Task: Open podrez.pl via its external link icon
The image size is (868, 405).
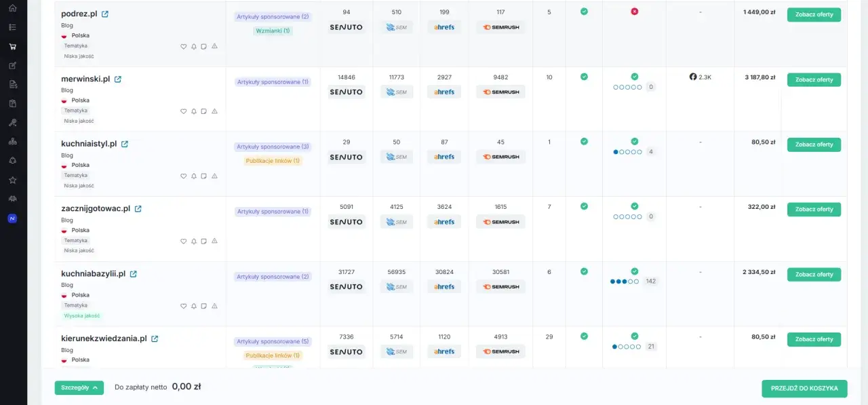Action: [105, 14]
